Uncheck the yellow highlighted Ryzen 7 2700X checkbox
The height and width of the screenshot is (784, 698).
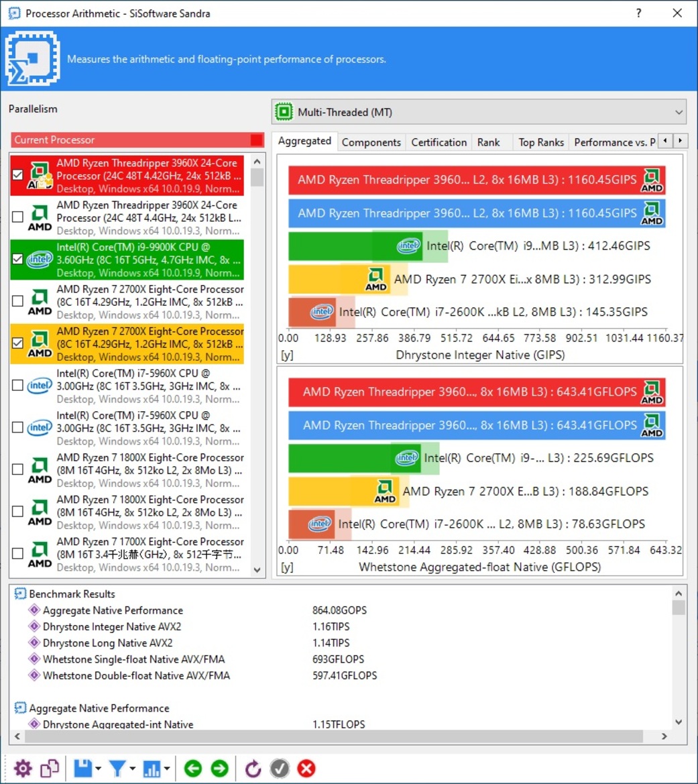point(17,343)
